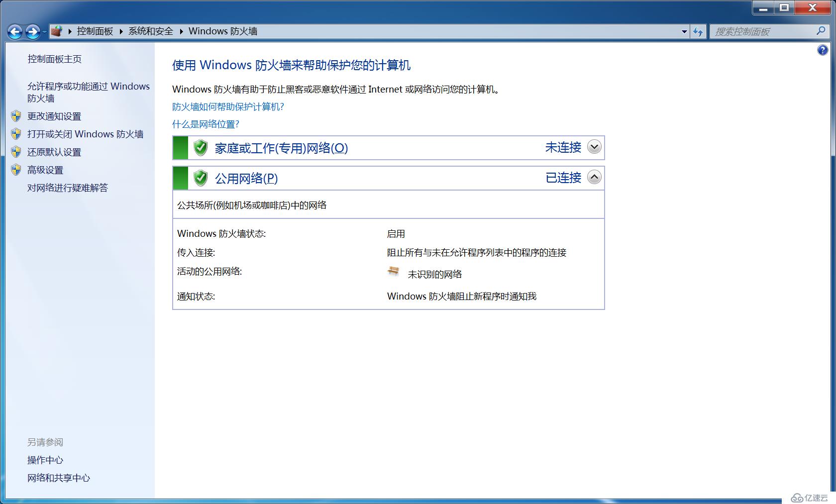Image resolution: width=836 pixels, height=504 pixels.
Task: Close the Windows 防火墙 window
Action: [813, 7]
